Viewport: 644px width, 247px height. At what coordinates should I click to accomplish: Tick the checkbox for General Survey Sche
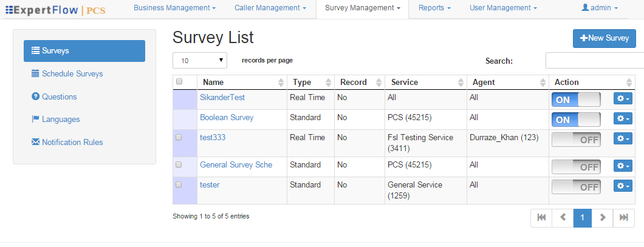point(179,165)
